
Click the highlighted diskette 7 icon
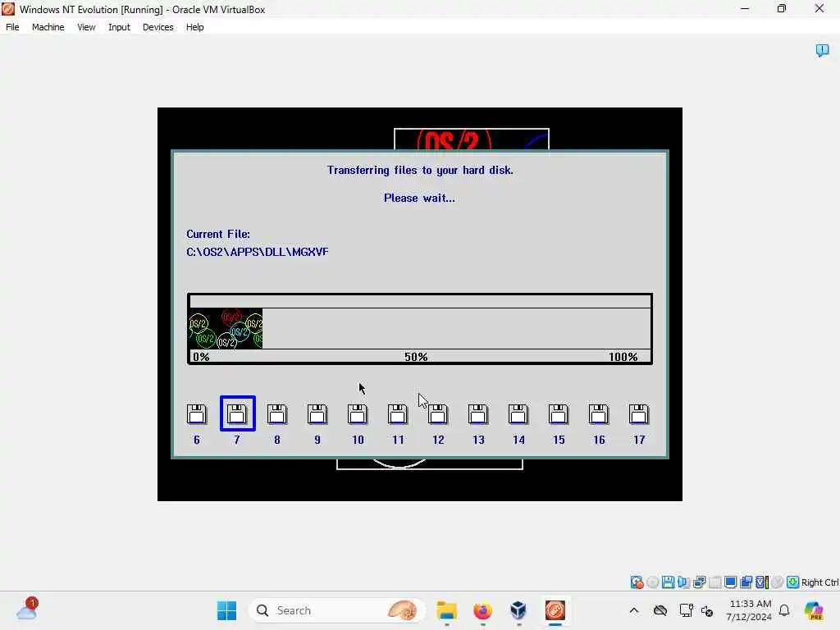(x=237, y=413)
